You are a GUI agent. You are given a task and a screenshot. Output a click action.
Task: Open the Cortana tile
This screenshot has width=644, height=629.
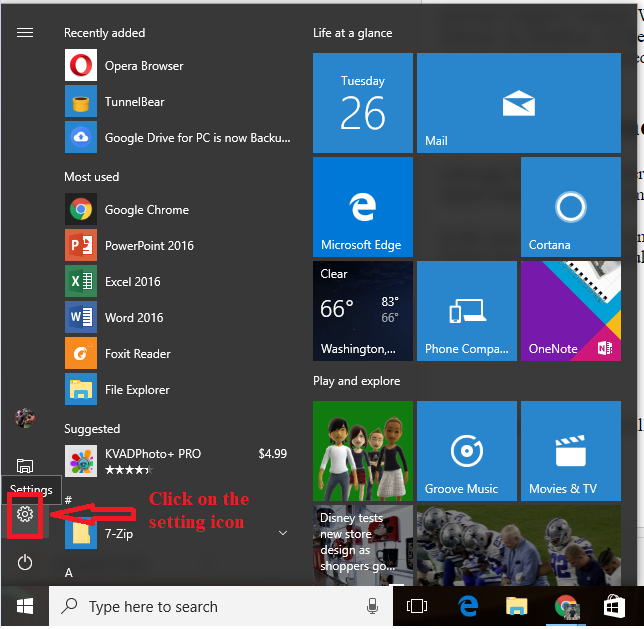pos(571,207)
